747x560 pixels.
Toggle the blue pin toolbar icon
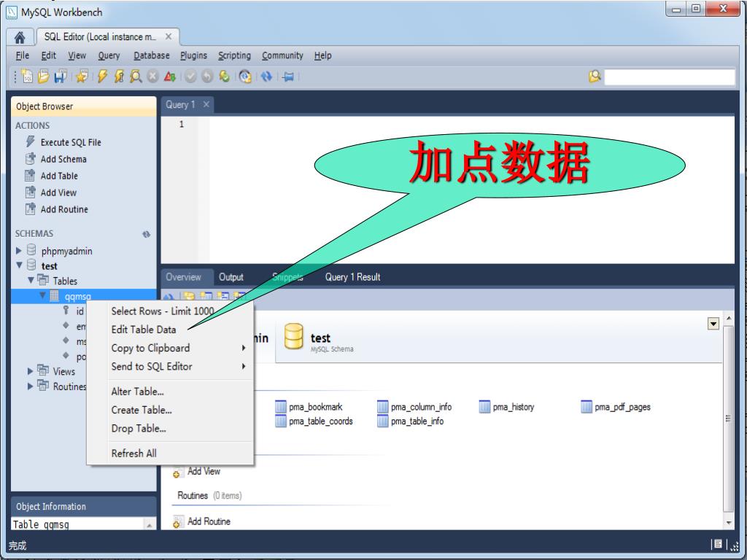[288, 76]
